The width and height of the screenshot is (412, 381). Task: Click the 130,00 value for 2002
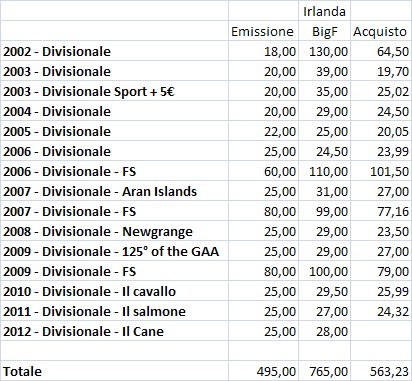(324, 51)
